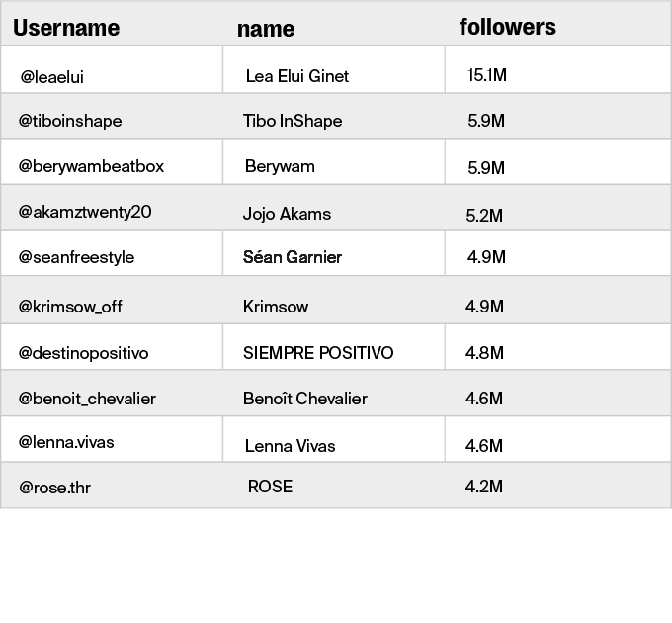Click the @lenna.vivas username
This screenshot has width=672, height=623.
(x=66, y=442)
